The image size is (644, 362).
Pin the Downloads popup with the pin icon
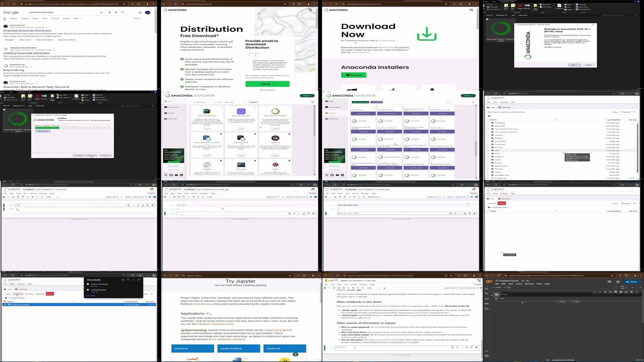139,280
